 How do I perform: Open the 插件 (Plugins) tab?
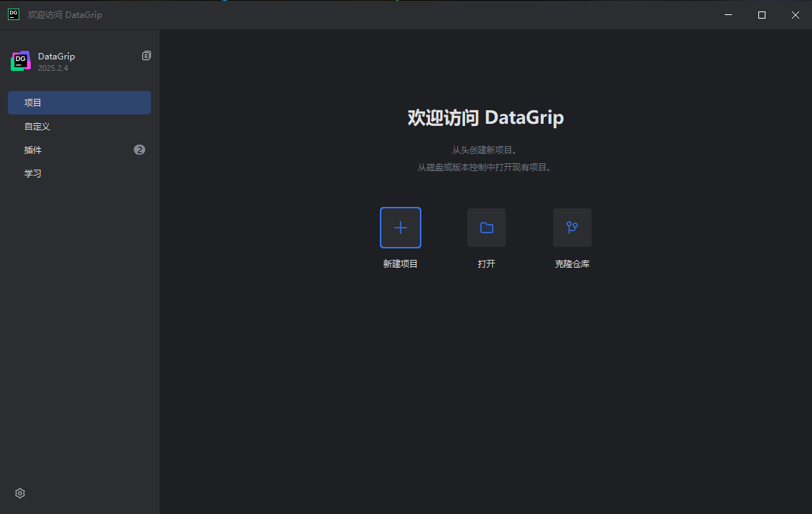pyautogui.click(x=79, y=150)
